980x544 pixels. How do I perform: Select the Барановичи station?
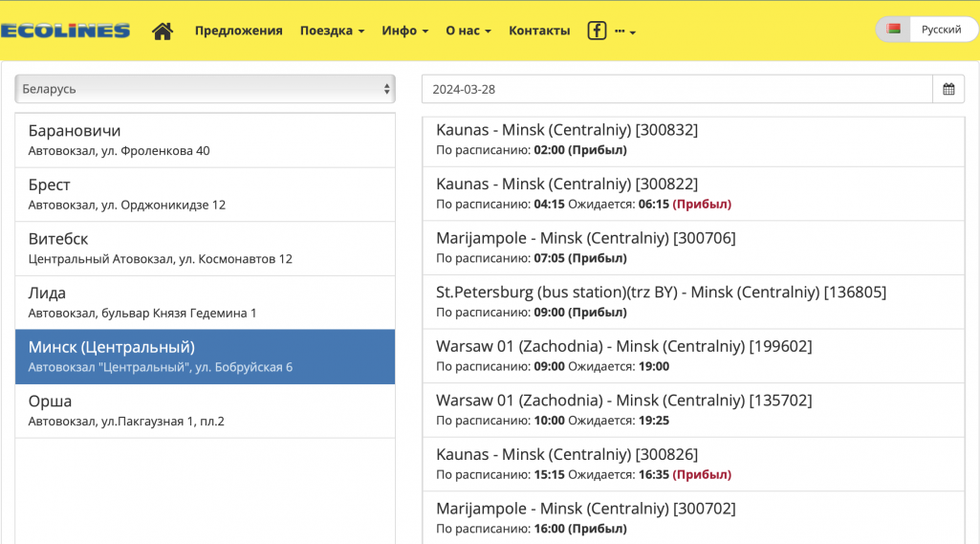tap(205, 141)
